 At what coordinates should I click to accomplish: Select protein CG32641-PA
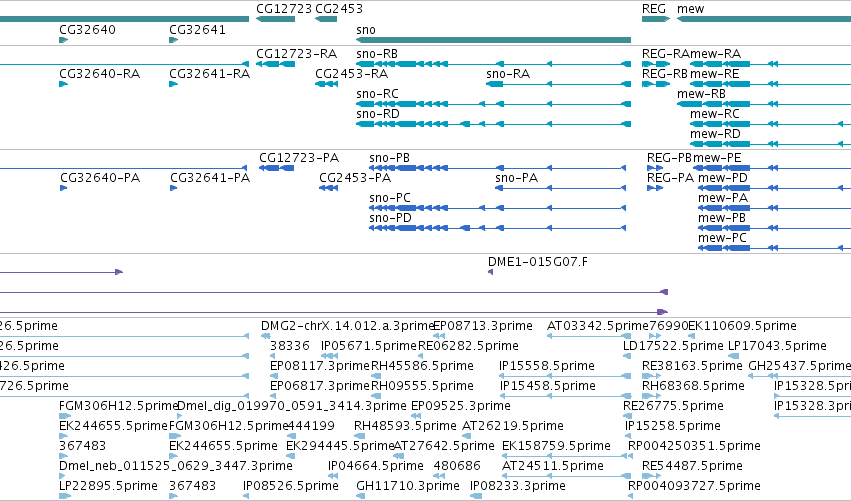coord(210,178)
